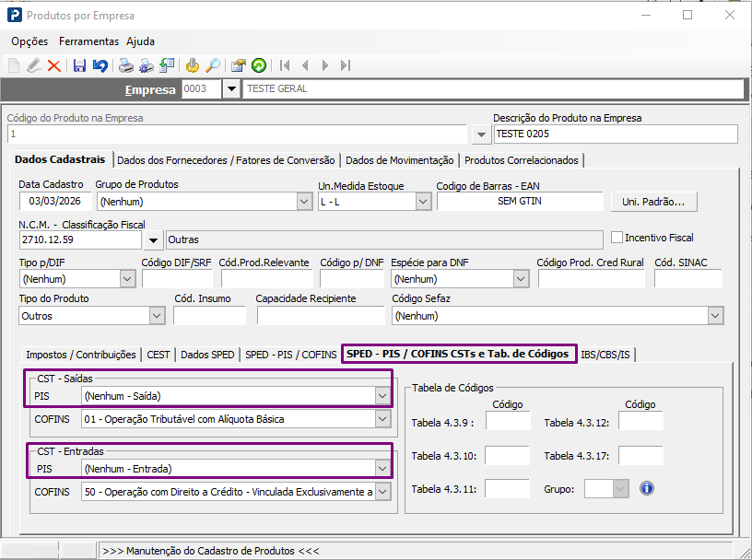The image size is (752, 560).
Task: Click the Codigo de Barras - EAN field
Action: [x=520, y=202]
